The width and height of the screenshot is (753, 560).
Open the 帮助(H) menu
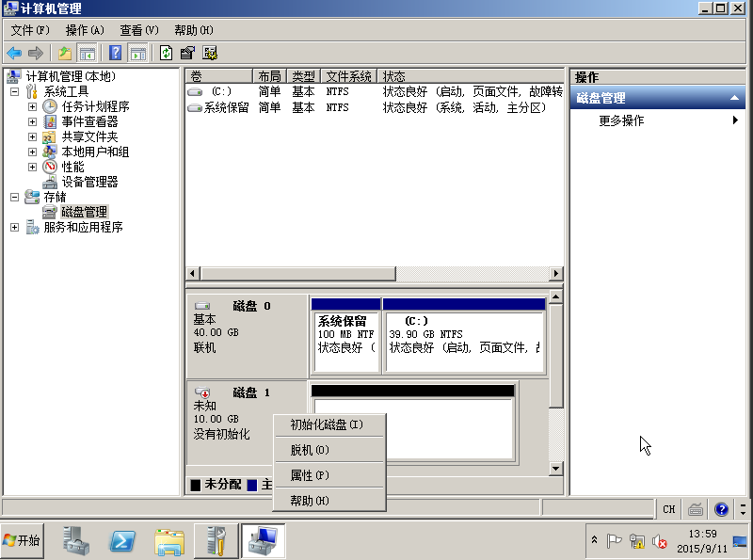(x=194, y=30)
